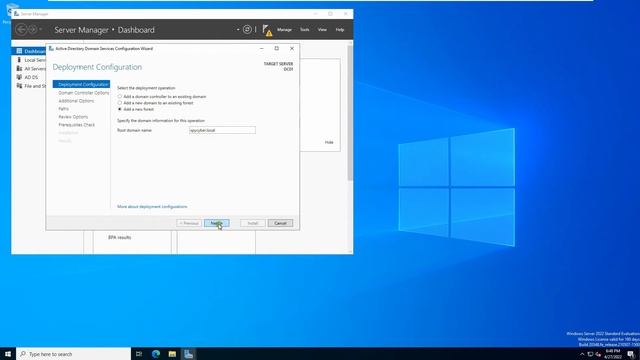Image resolution: width=640 pixels, height=360 pixels.
Task: Select Deployment Configuration wizard step
Action: click(x=81, y=84)
